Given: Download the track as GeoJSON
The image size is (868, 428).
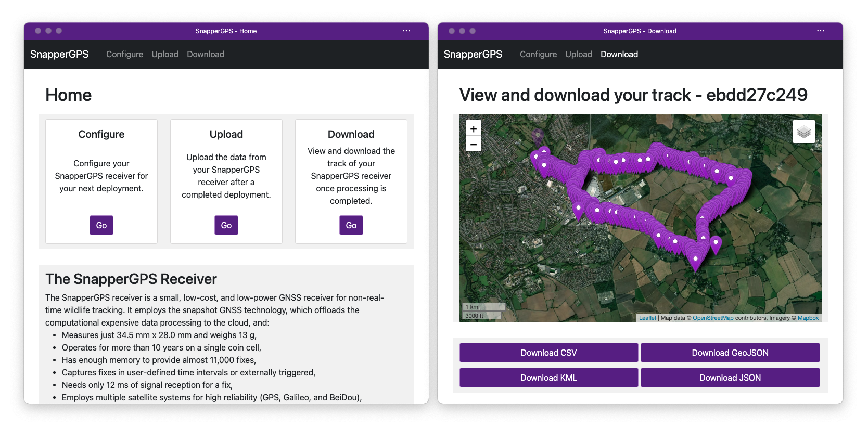Looking at the screenshot, I should coord(730,353).
